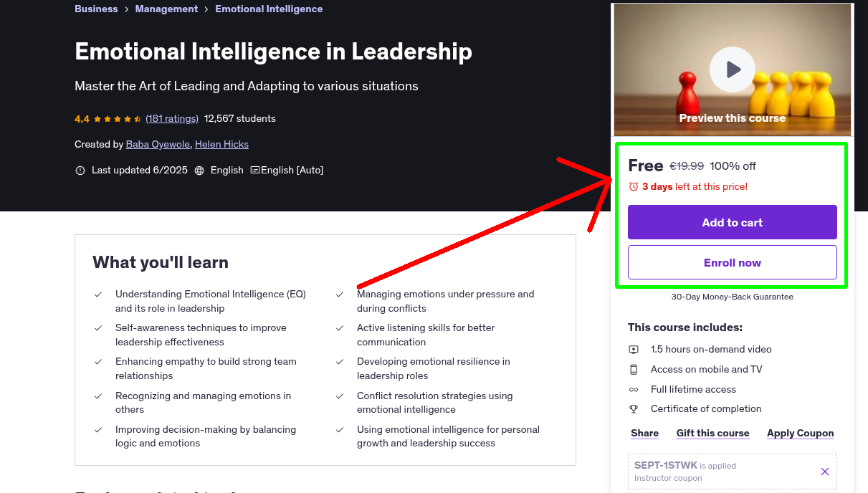Screen dimensions: 868x493
Task: Click the Access on mobile and TV text
Action: 707,369
